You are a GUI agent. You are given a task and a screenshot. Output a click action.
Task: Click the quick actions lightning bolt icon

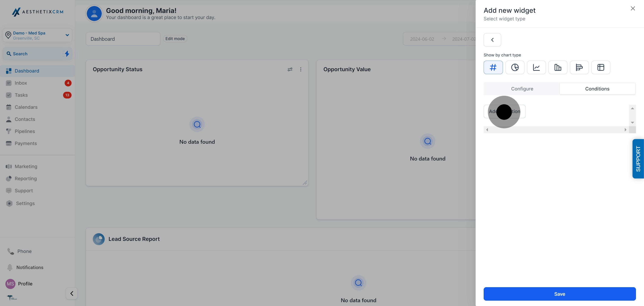click(67, 53)
